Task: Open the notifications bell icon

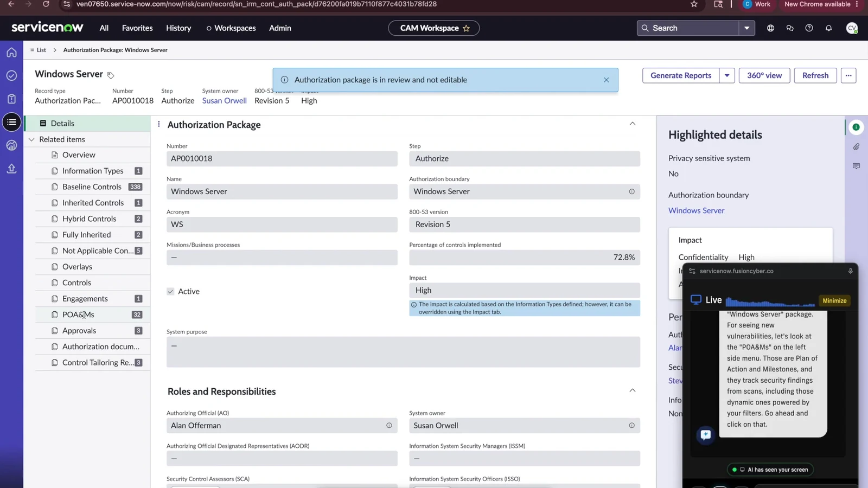Action: tap(828, 28)
